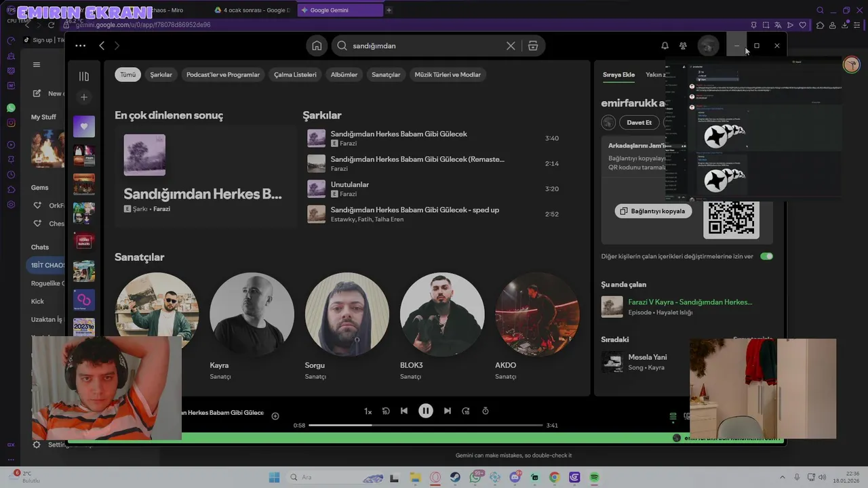This screenshot has height=488, width=868.
Task: Pause the current playback
Action: [x=426, y=411]
